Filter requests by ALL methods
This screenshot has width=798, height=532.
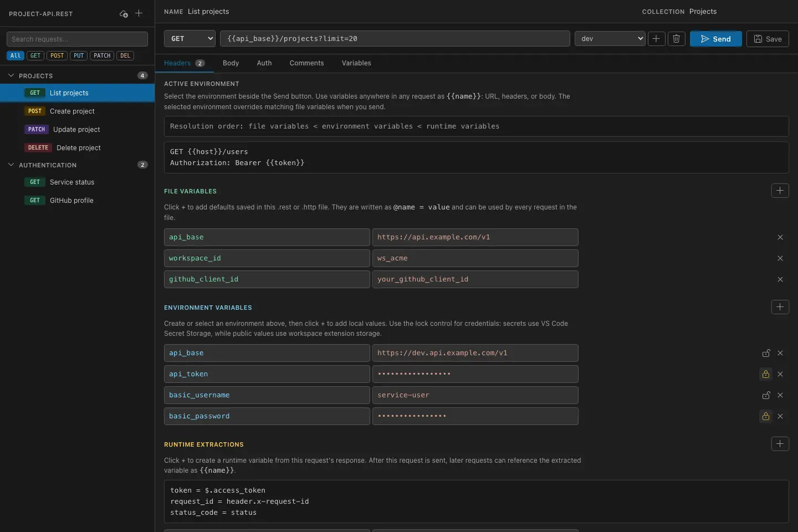click(x=16, y=55)
